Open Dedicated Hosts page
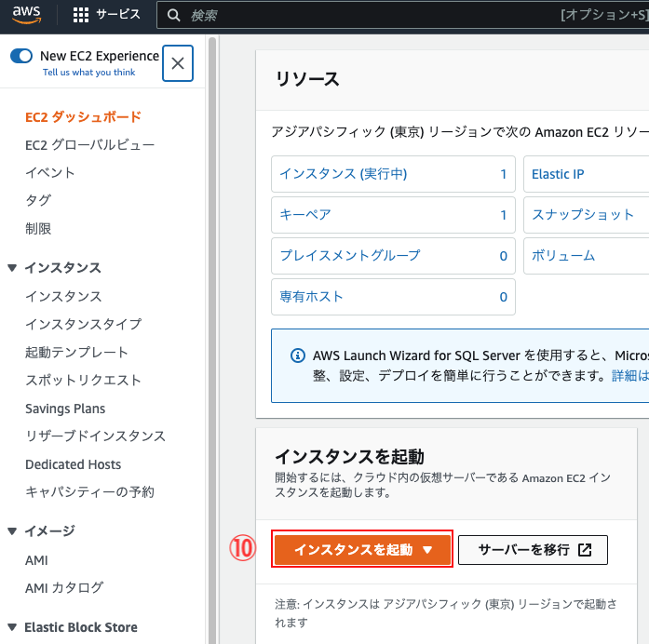This screenshot has height=644, width=649. [73, 464]
